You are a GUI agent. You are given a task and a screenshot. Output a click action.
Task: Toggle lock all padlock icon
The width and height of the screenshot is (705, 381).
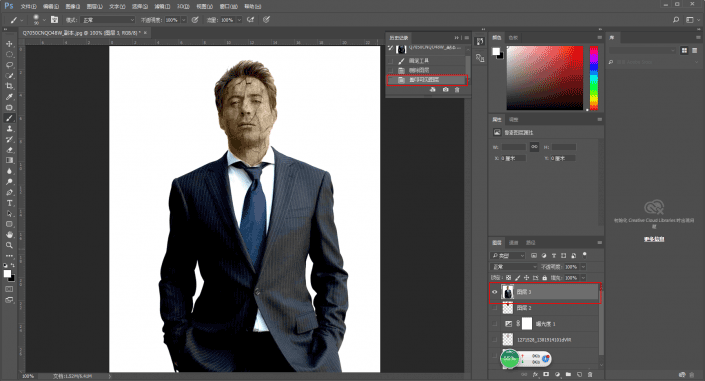pyautogui.click(x=544, y=278)
